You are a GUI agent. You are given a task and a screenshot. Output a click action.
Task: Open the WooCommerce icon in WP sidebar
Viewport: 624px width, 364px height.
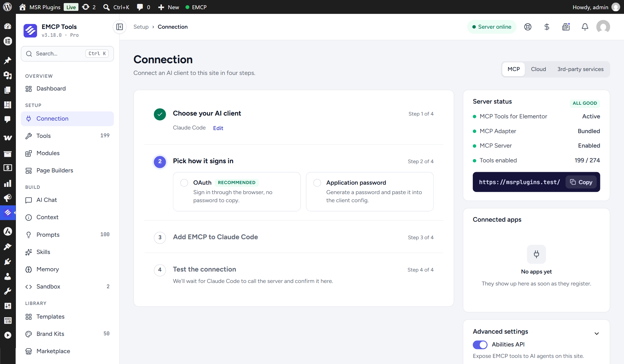[x=8, y=138]
